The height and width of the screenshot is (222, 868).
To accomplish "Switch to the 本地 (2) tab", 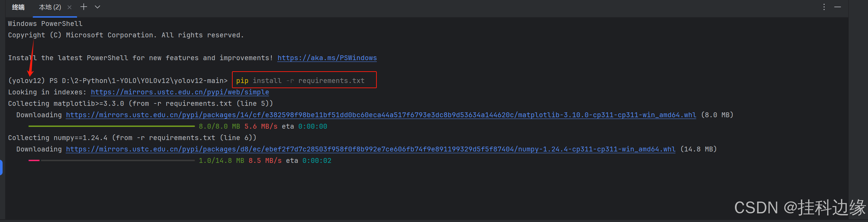I will [50, 7].
